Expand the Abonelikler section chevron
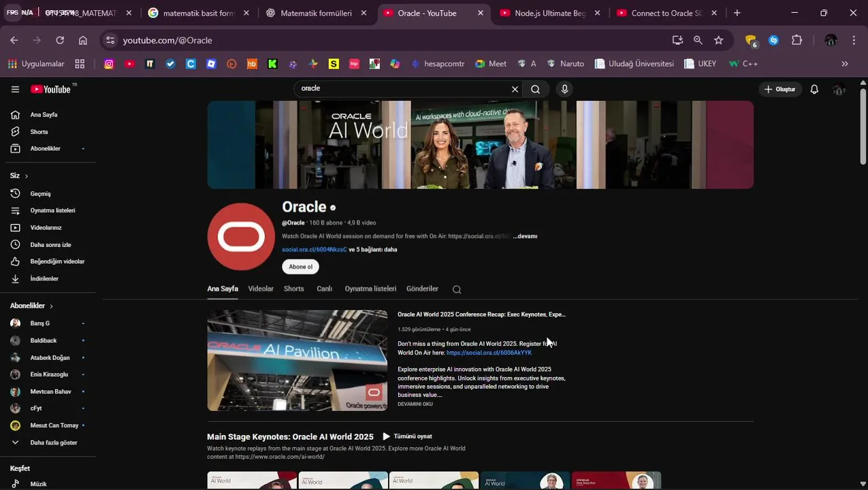This screenshot has height=490, width=868. pos(51,306)
